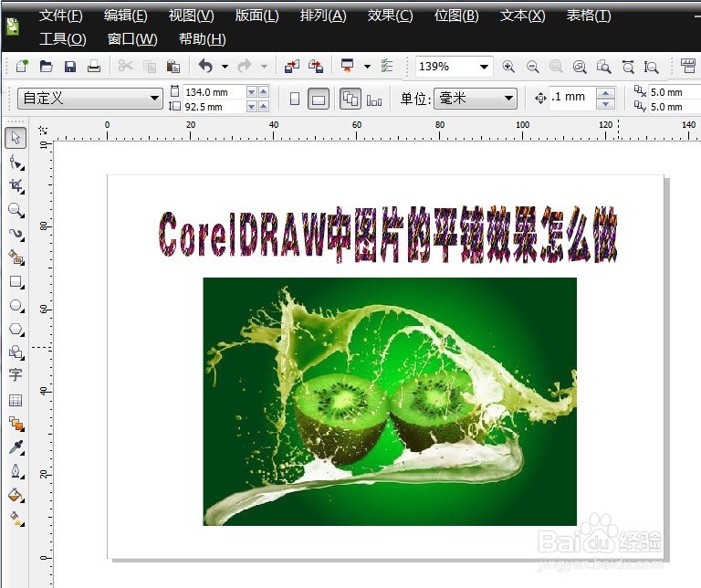701x588 pixels.
Task: Open the 位图(B) menu
Action: pyautogui.click(x=456, y=16)
